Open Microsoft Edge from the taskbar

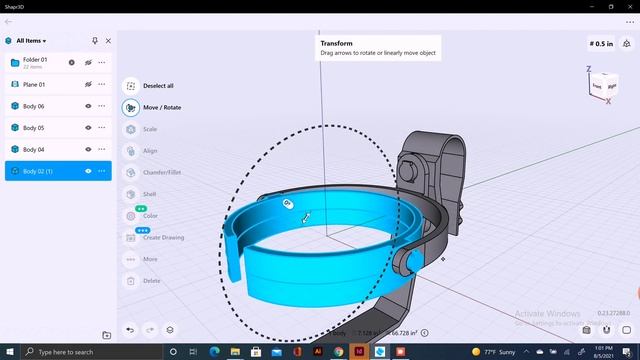point(214,352)
